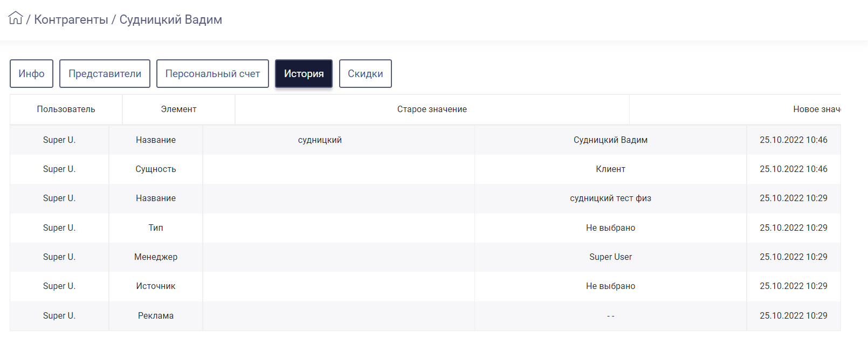Click date 25.10.2022 10:46 in Сущность row

[x=794, y=169]
